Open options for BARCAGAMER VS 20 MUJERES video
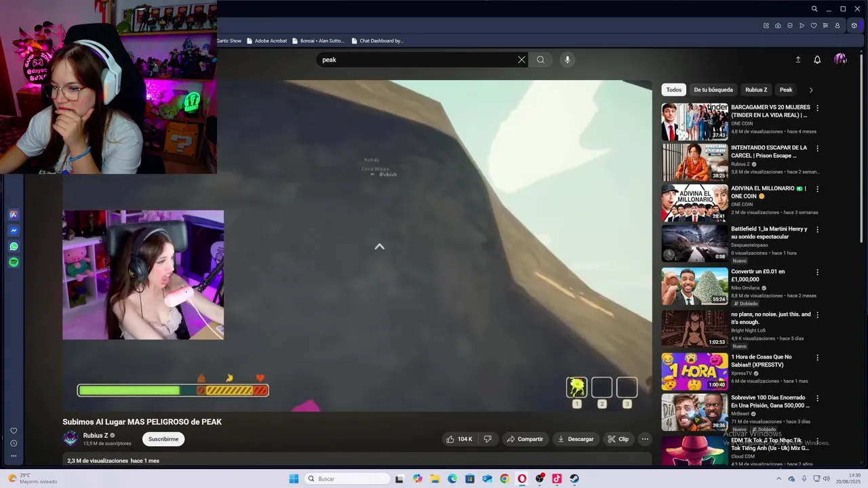The height and width of the screenshot is (488, 868). tap(817, 108)
